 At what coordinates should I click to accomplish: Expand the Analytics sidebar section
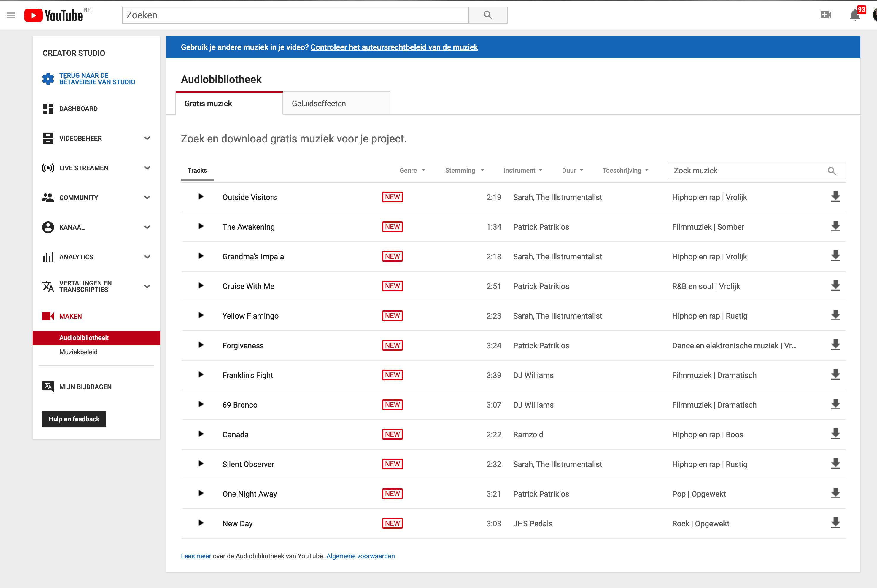click(147, 257)
